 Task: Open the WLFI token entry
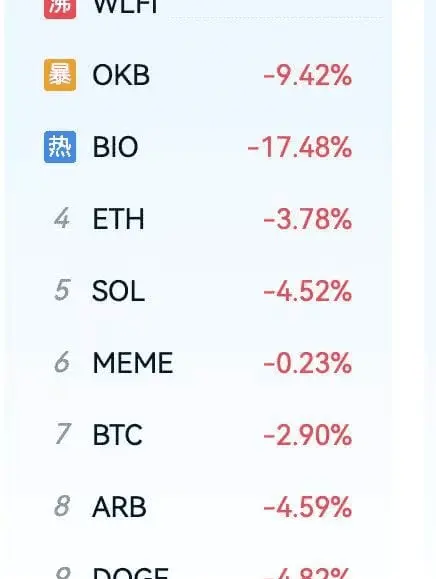[126, 7]
